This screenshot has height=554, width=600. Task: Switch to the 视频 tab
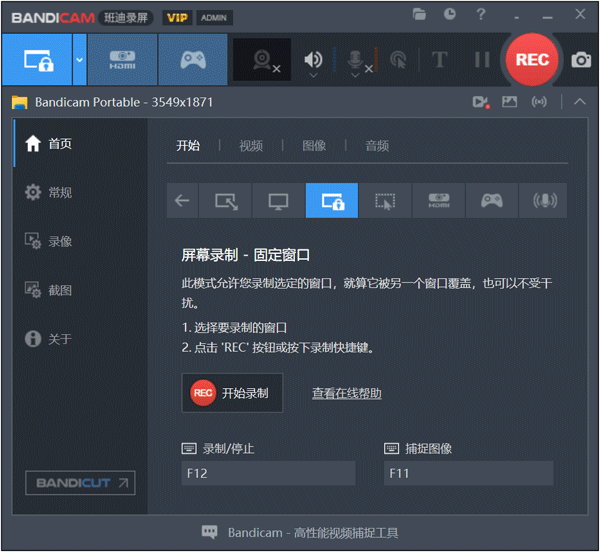click(251, 146)
